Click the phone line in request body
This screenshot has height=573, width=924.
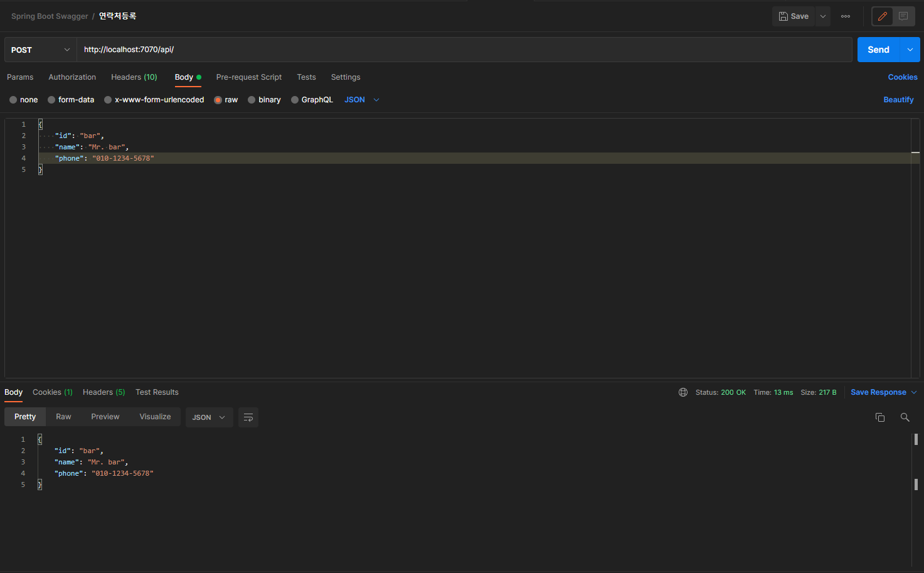tap(475, 158)
